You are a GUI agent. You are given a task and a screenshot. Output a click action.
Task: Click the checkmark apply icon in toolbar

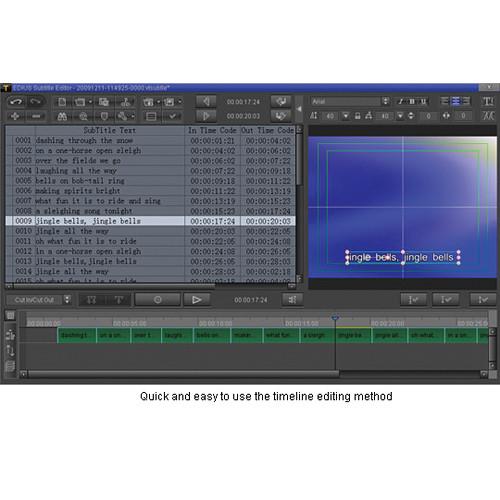click(173, 116)
